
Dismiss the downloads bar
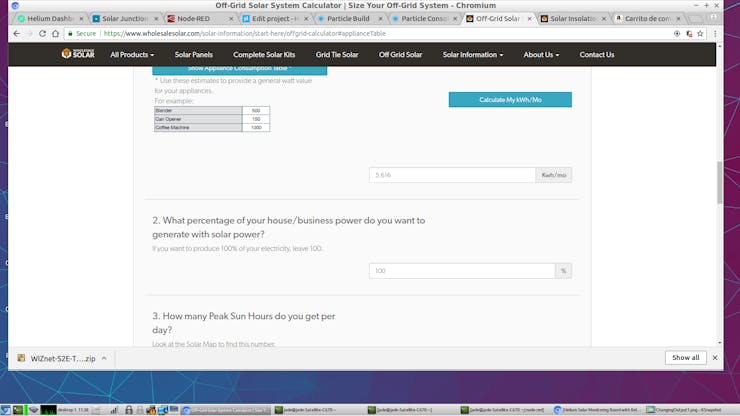click(715, 358)
